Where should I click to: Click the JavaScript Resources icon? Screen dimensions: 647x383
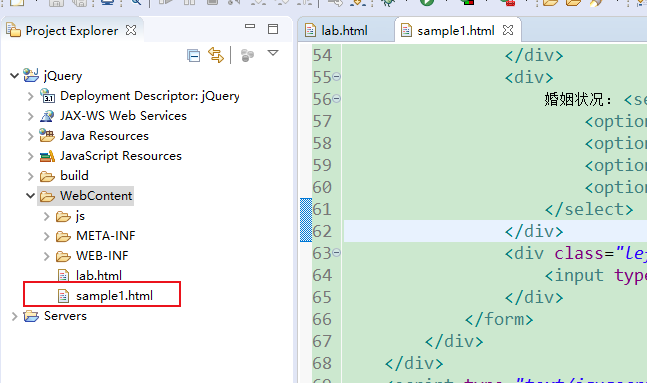pos(47,156)
